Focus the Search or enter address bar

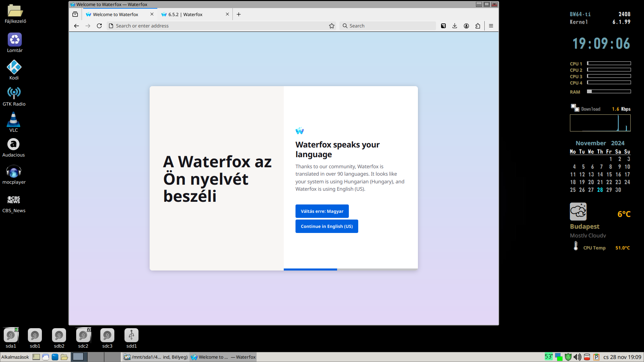[x=221, y=26]
